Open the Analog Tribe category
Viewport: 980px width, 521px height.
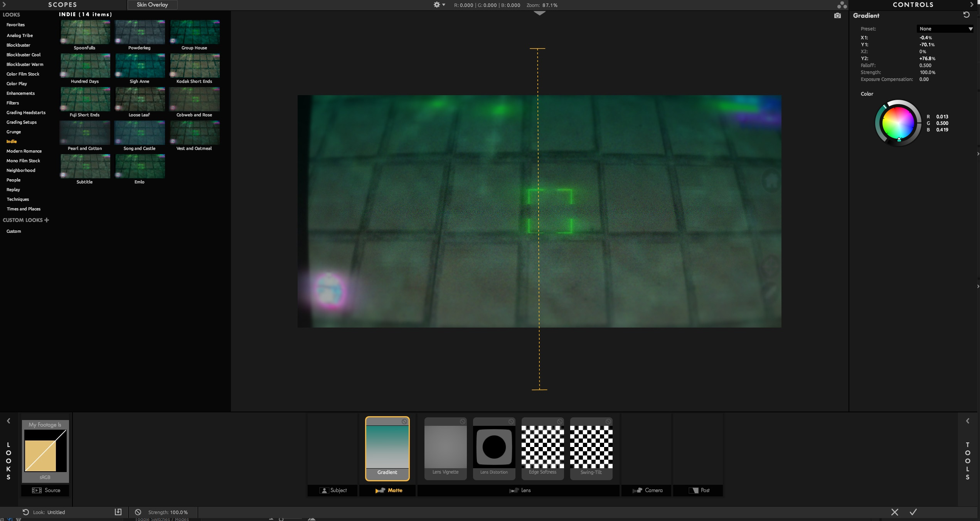(x=20, y=35)
